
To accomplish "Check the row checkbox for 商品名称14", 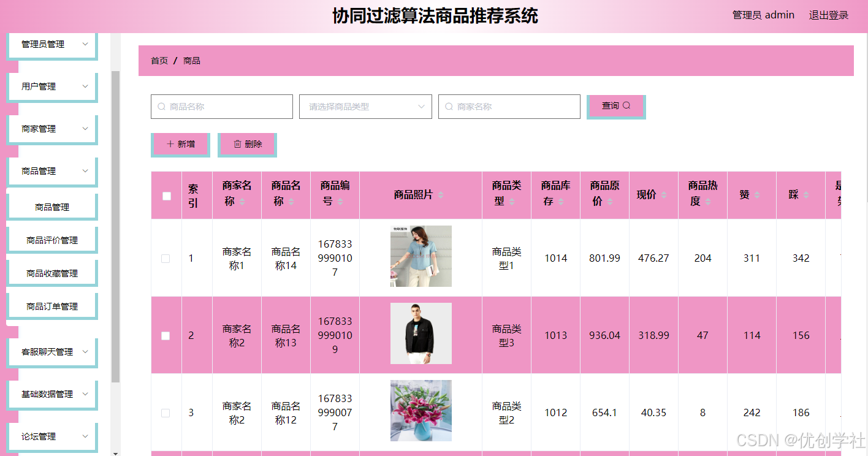I will pos(166,259).
